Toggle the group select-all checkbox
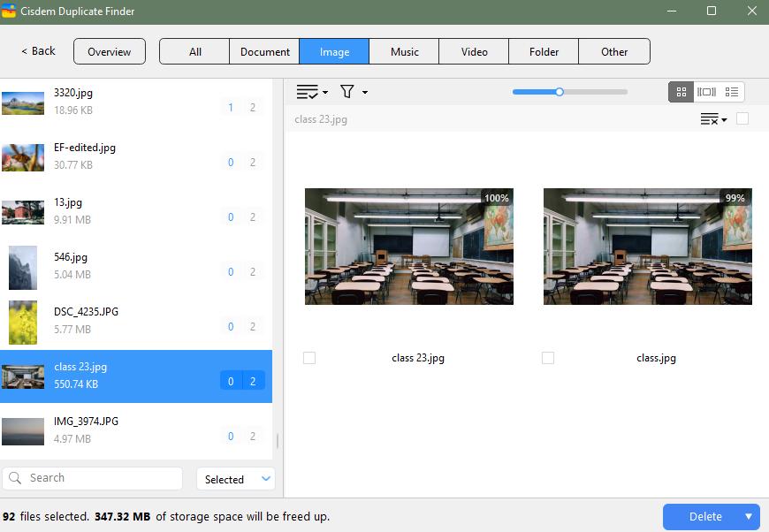Viewport: 769px width, 532px height. click(x=742, y=118)
